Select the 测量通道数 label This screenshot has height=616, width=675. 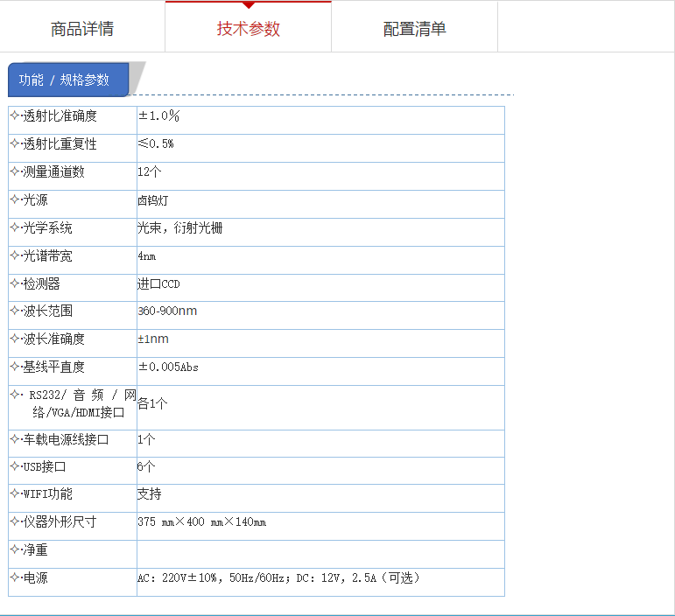pos(53,171)
